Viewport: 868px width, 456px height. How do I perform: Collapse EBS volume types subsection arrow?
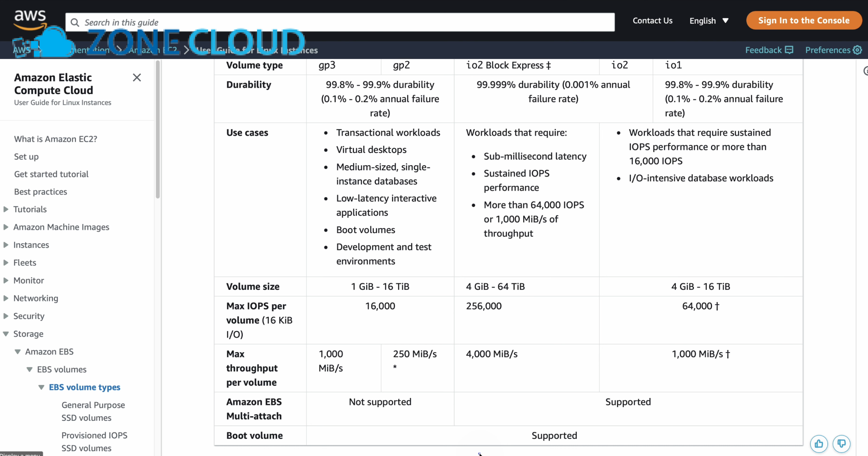41,387
